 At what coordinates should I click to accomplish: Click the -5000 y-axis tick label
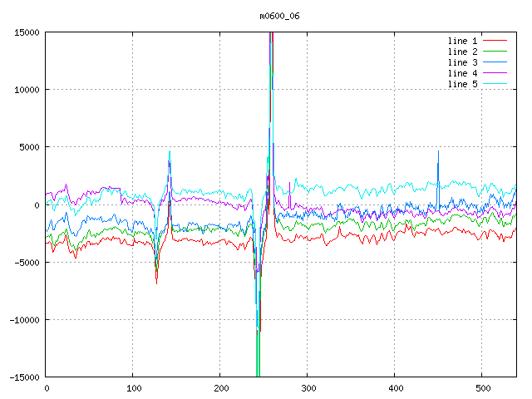point(27,262)
